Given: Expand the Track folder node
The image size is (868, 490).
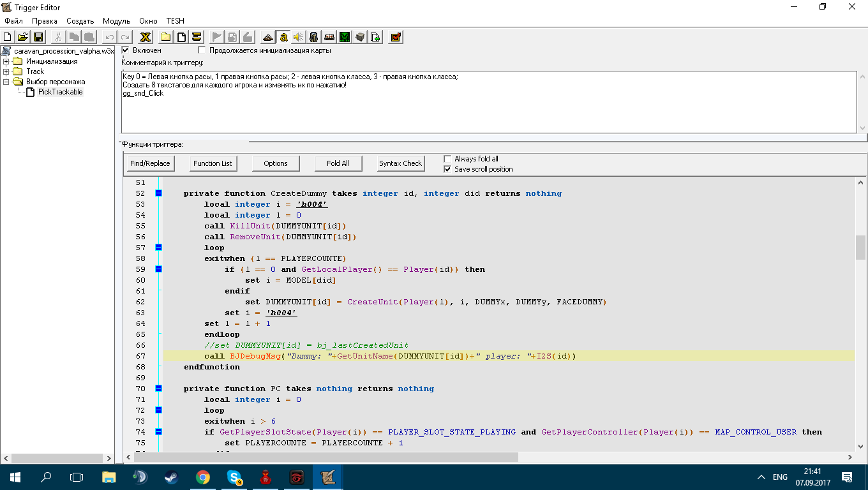Looking at the screenshot, I should tap(6, 71).
